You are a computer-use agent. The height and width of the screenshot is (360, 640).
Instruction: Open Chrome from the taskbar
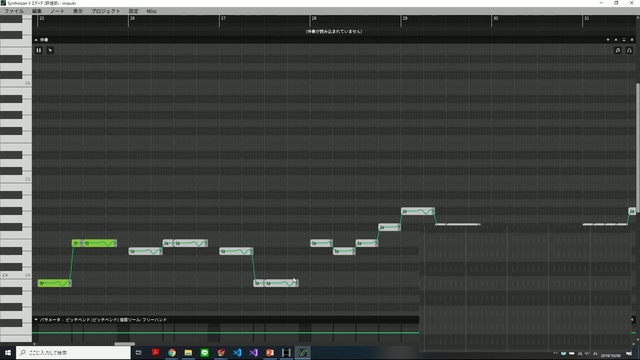tap(172, 353)
